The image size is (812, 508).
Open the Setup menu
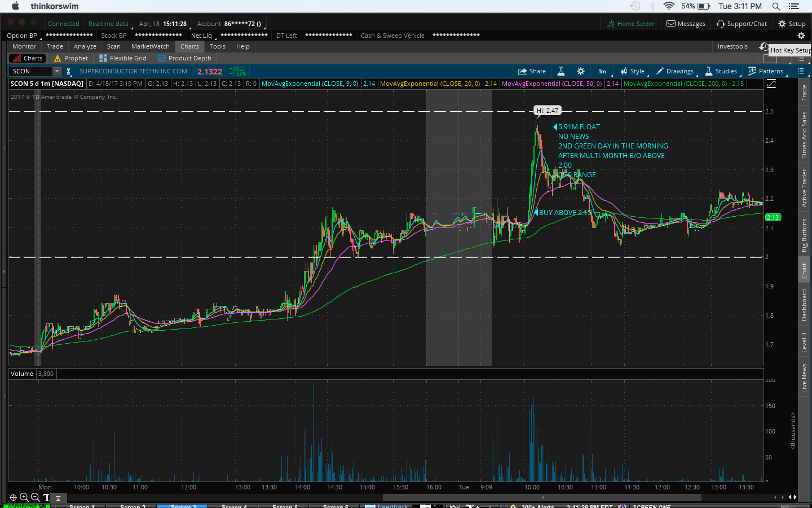pyautogui.click(x=792, y=24)
